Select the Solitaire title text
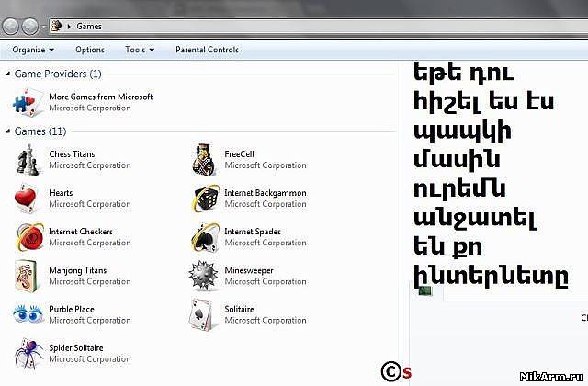The width and height of the screenshot is (588, 386). point(239,309)
